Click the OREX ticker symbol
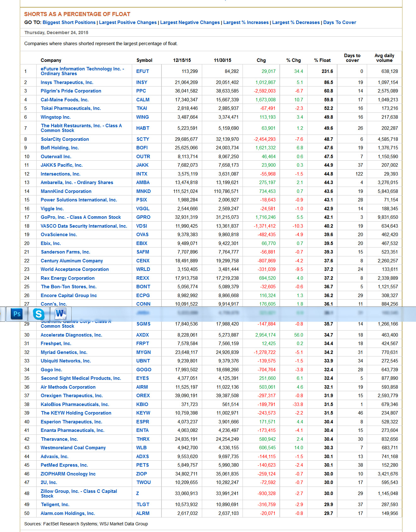This screenshot has height=532, width=416. (143, 396)
